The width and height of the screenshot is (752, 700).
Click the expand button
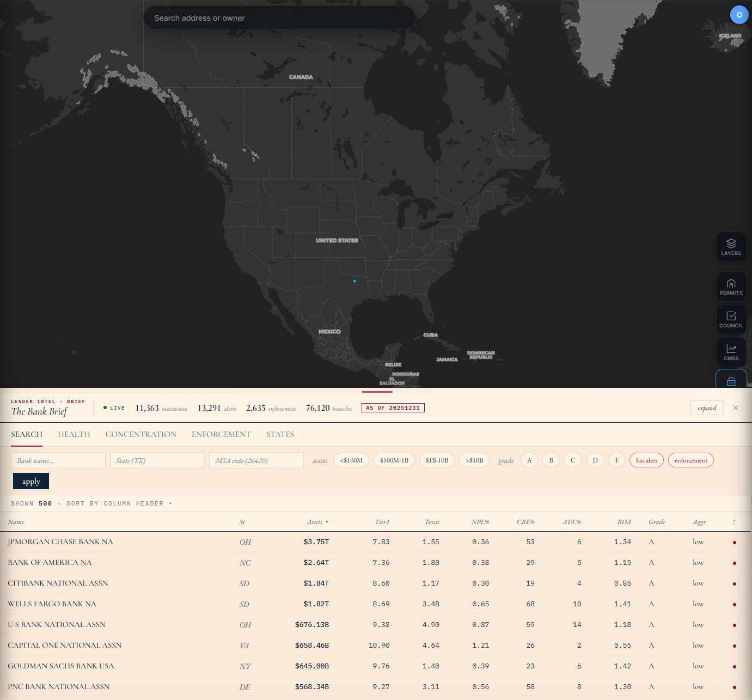pyautogui.click(x=707, y=408)
